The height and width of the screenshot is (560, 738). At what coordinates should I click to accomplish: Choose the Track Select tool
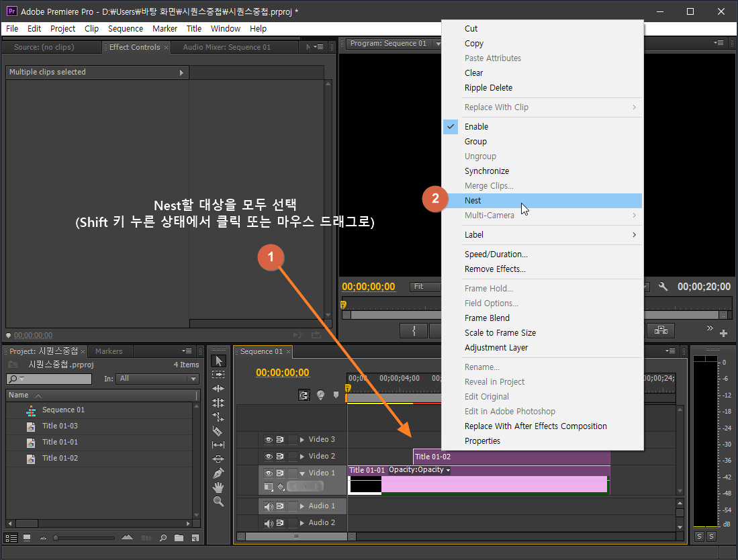point(218,375)
